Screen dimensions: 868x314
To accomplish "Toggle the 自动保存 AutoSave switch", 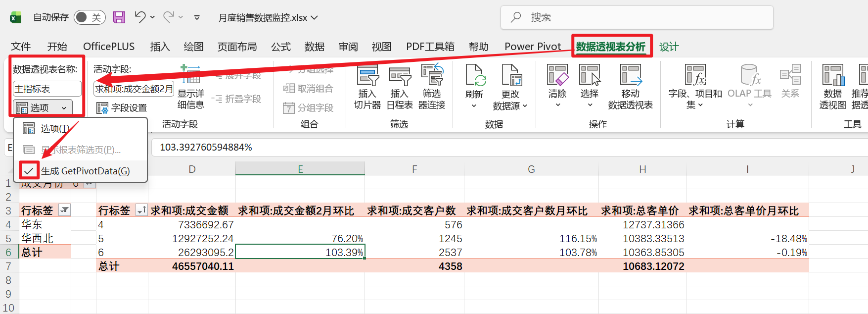I will [x=90, y=17].
